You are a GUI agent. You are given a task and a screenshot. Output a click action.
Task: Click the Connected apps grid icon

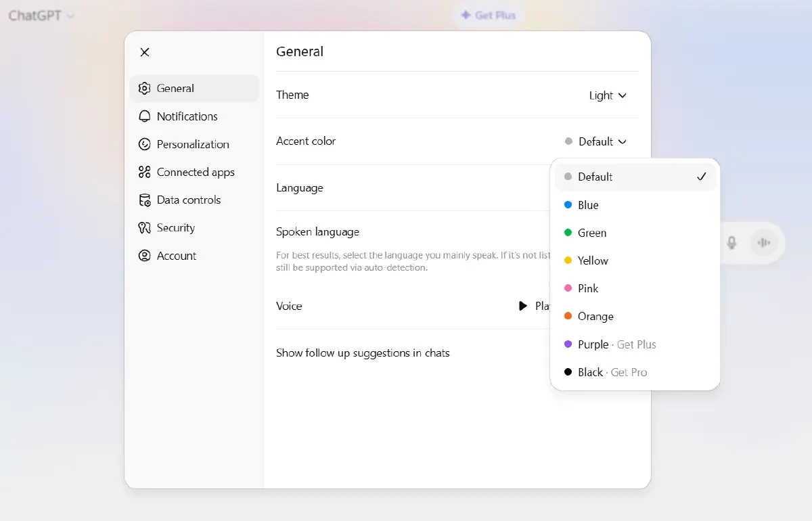pos(144,172)
